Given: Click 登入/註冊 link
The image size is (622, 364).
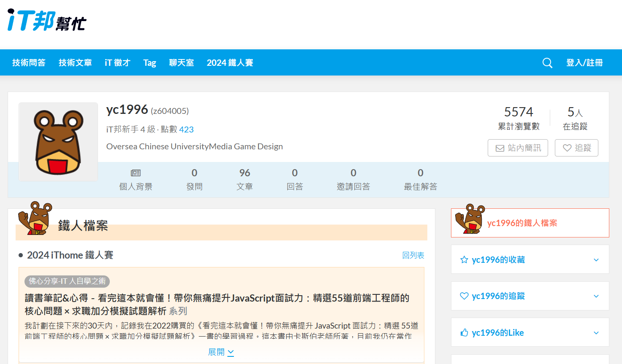Looking at the screenshot, I should coord(584,63).
